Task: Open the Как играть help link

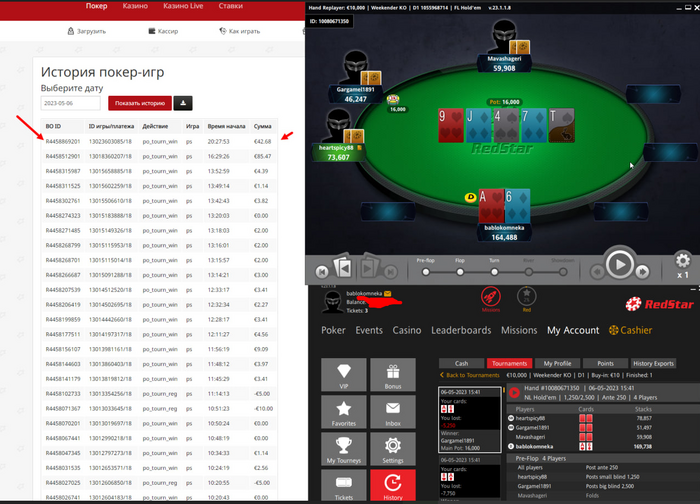Action: point(240,31)
